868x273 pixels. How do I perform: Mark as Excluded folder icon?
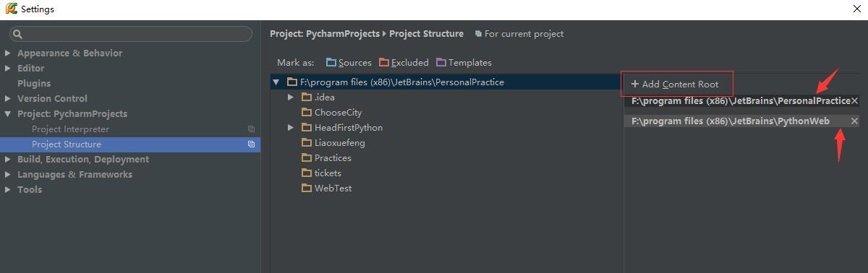[x=384, y=63]
